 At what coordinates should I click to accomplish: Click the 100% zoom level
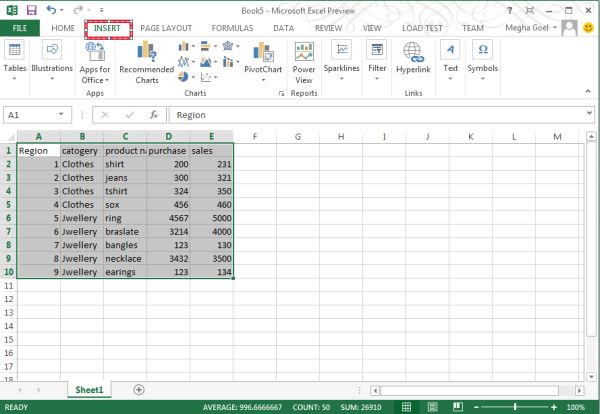click(575, 407)
